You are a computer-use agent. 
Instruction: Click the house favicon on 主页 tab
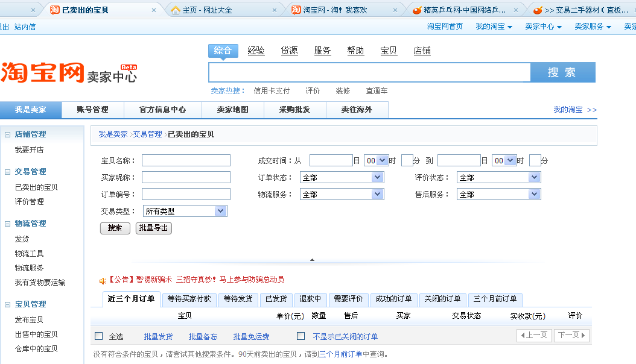tap(176, 10)
